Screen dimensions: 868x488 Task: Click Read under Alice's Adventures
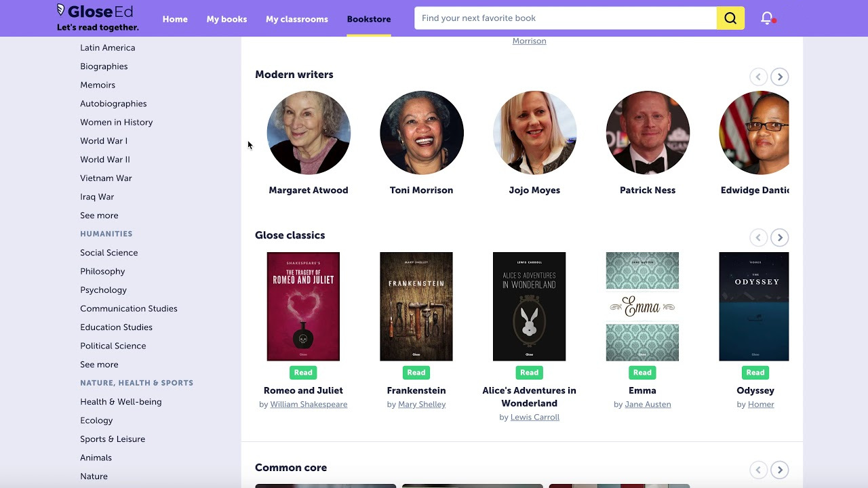point(529,372)
